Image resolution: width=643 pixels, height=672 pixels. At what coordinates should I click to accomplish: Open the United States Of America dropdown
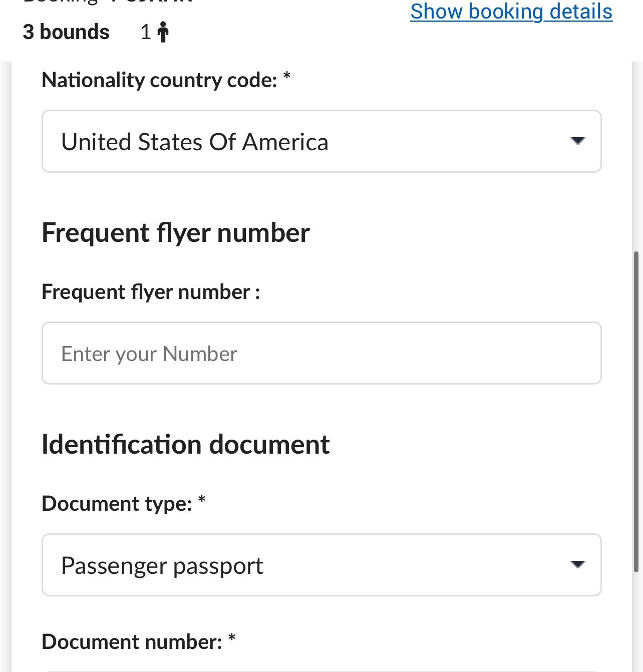click(x=320, y=142)
